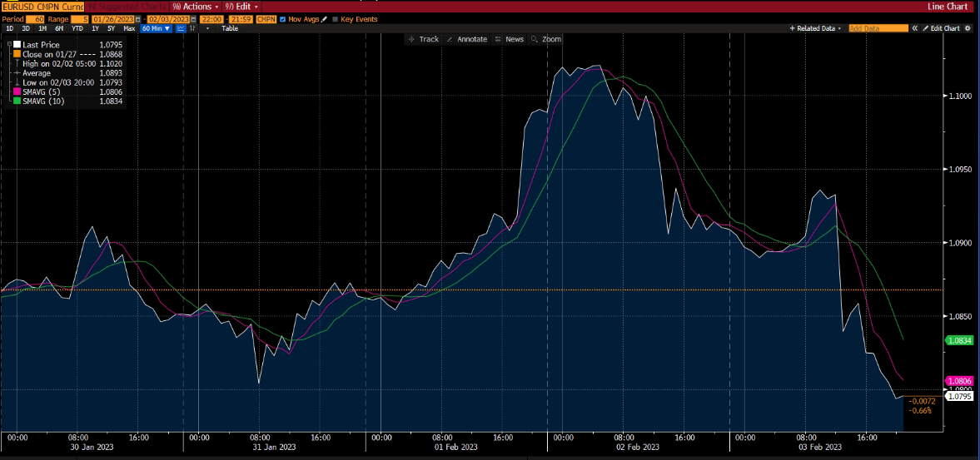
Task: Toggle the Mov Avgs checkbox
Action: 283,19
